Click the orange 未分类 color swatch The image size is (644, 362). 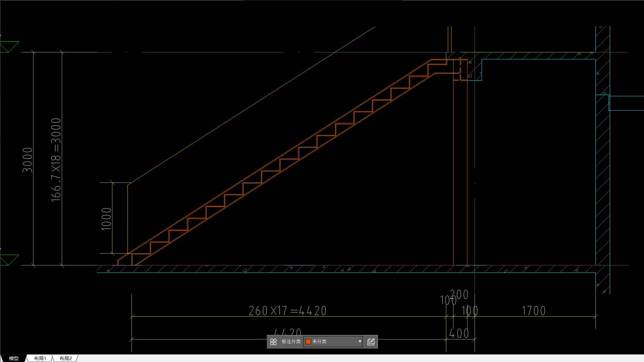(x=308, y=342)
